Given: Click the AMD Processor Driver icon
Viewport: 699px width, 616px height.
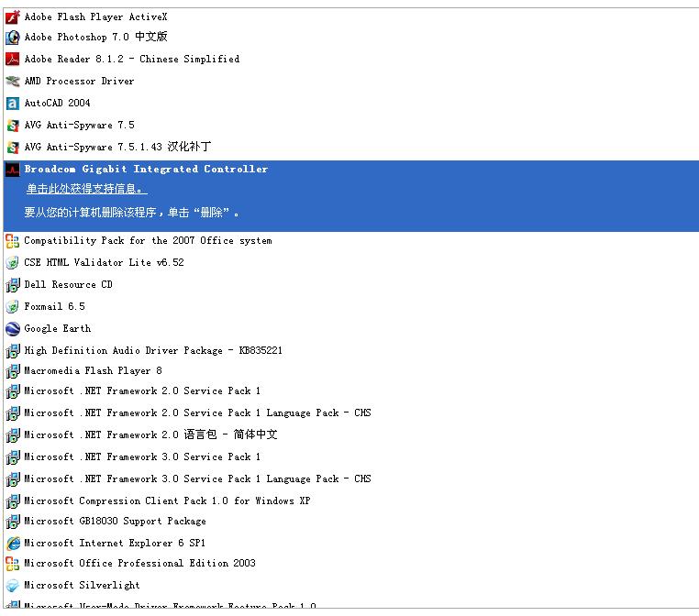Looking at the screenshot, I should [x=13, y=81].
